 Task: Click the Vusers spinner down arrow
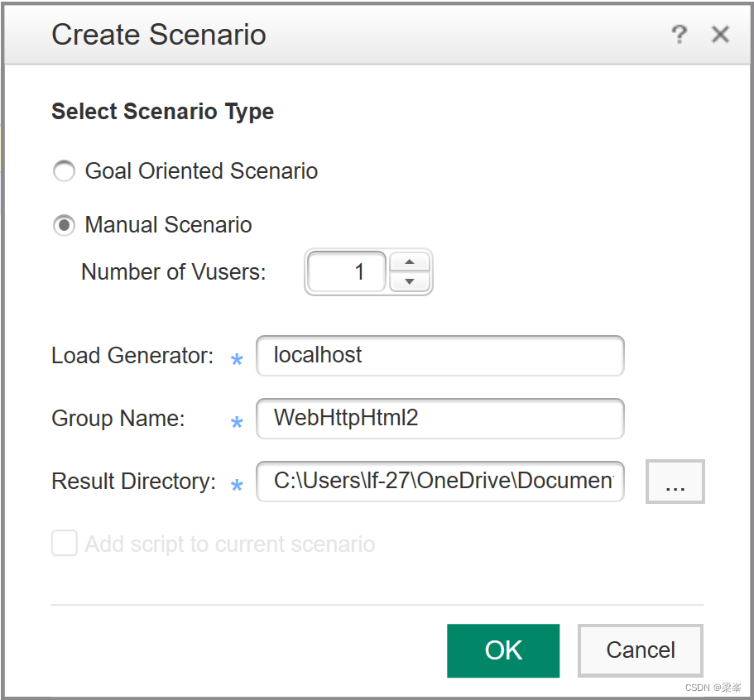tap(409, 281)
